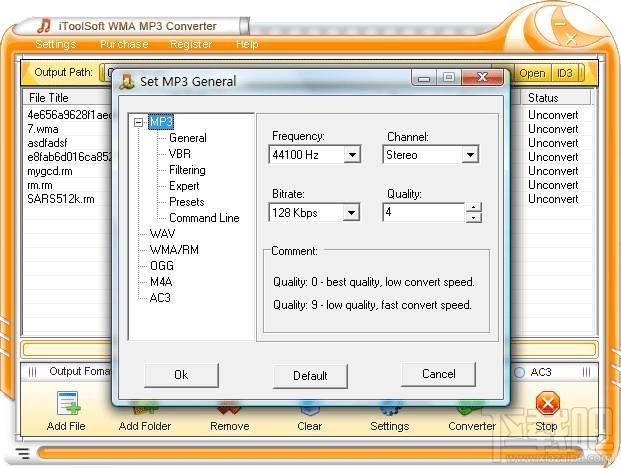Click the Clear toolbar button

point(309,416)
